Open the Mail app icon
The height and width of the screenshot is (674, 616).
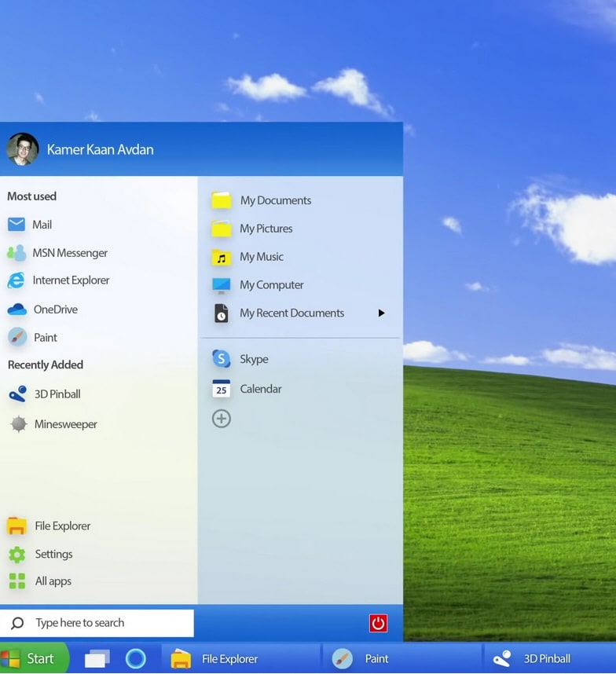pyautogui.click(x=16, y=225)
